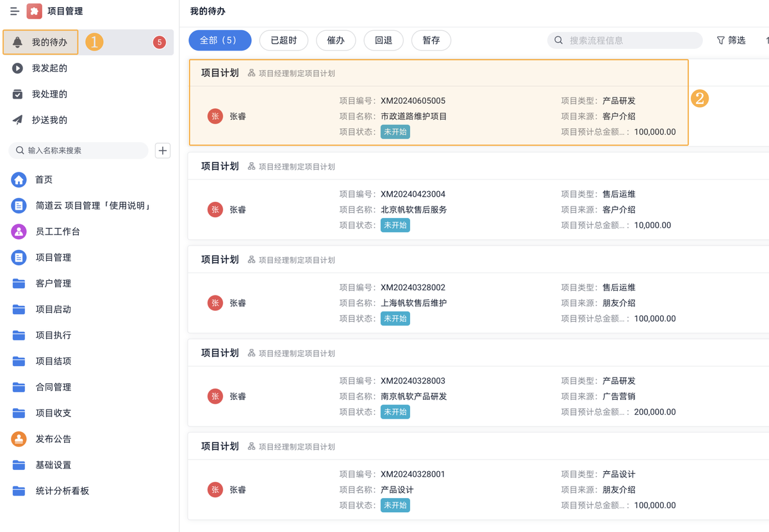
Task: Switch to the 已超时 tab
Action: point(283,40)
